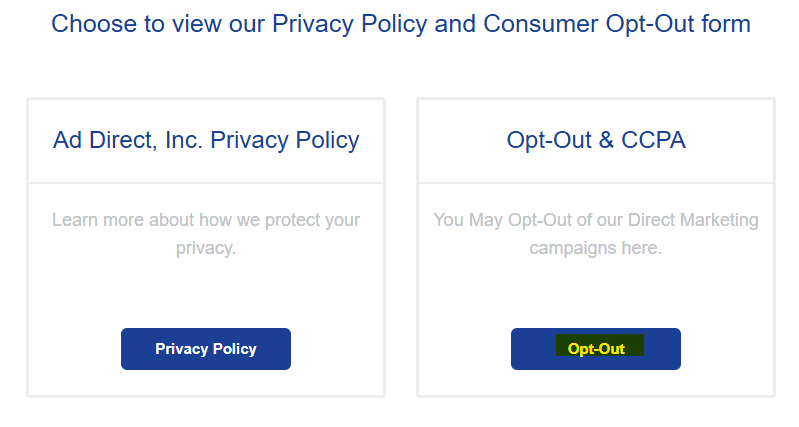Image resolution: width=799 pixels, height=427 pixels.
Task: Select the 'Ad Direct, Inc. Privacy Policy' card title
Action: click(205, 140)
